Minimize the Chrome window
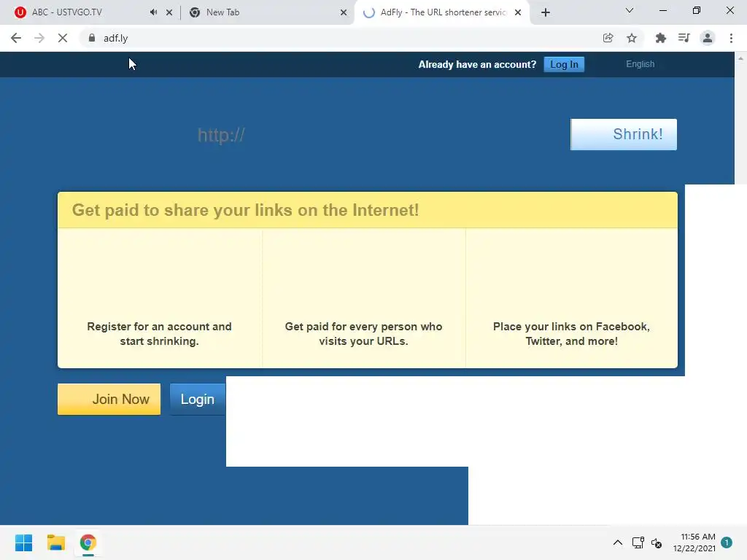 tap(662, 10)
